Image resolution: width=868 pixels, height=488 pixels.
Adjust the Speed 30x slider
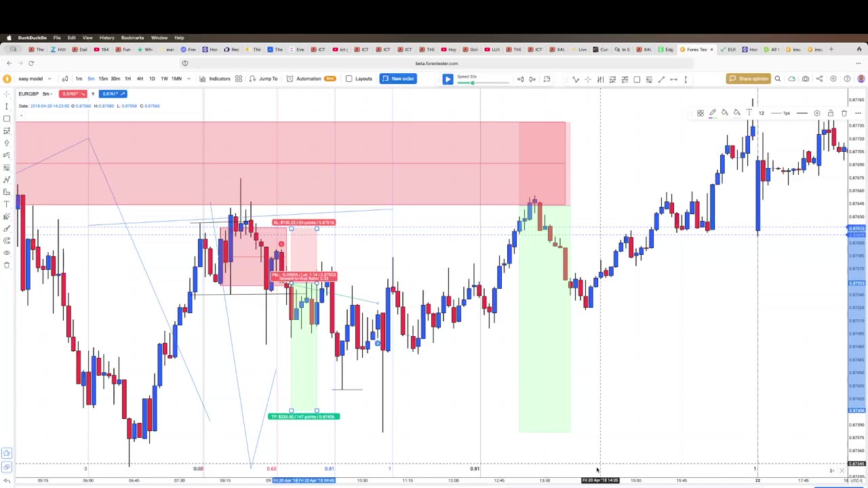click(484, 83)
